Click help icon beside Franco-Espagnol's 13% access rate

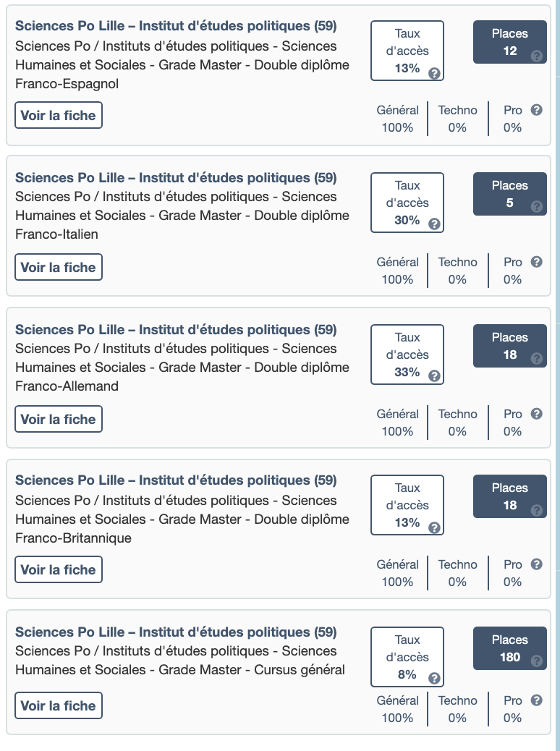click(x=434, y=73)
